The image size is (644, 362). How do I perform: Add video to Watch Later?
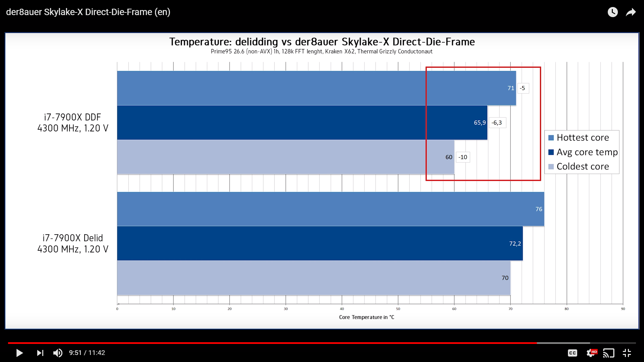(613, 12)
